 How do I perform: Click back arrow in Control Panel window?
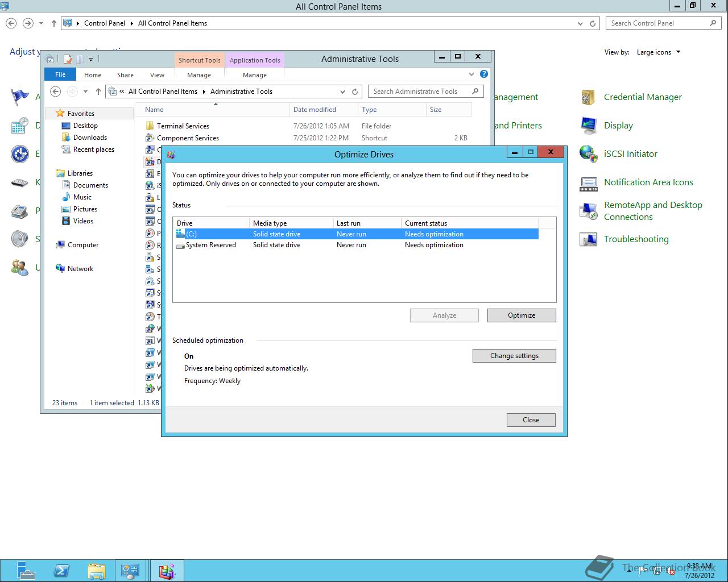[x=11, y=23]
